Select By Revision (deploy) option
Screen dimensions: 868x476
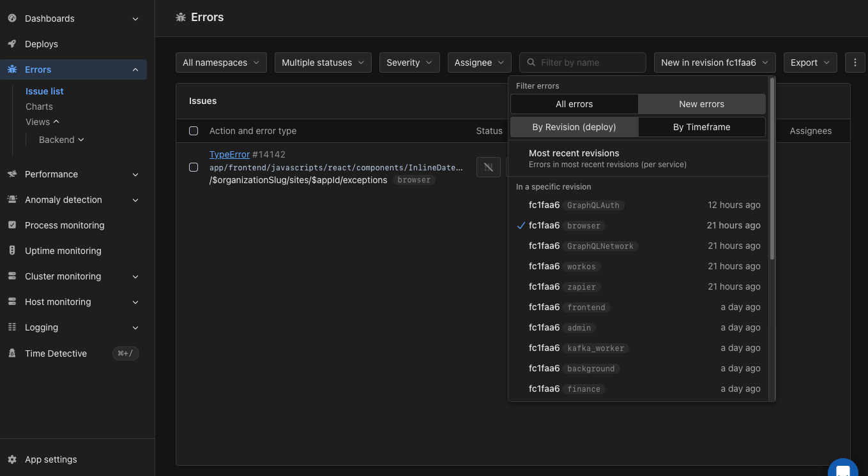tap(574, 127)
